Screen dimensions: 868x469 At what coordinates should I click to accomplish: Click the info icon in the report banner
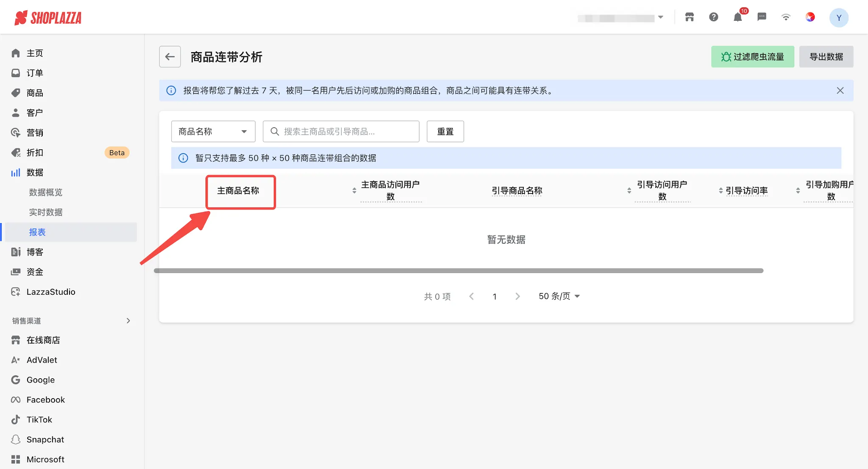pyautogui.click(x=171, y=90)
